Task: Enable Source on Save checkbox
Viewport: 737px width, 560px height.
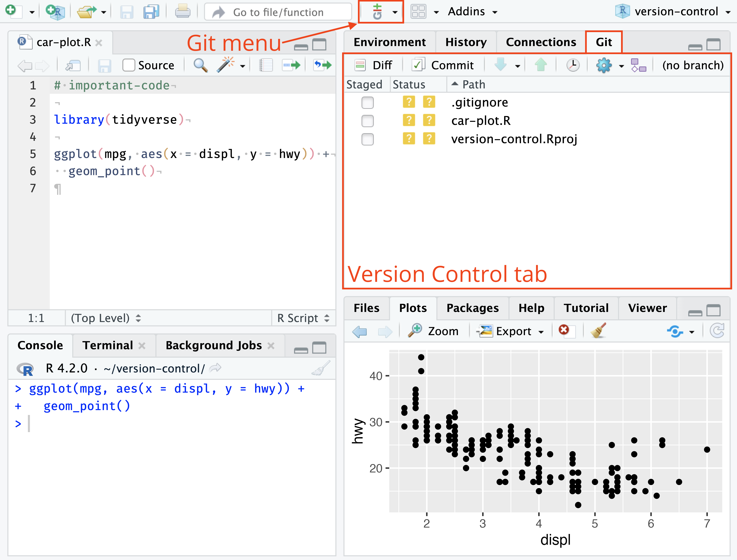Action: click(x=129, y=65)
